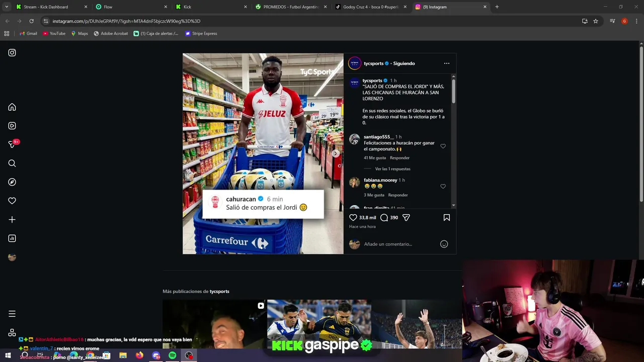Close the Instagram browser tab
Viewport: 644px width, 362px height.
tap(485, 7)
